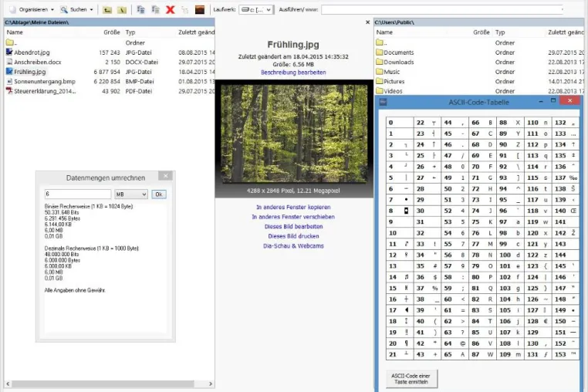Click the Downloads folder icon
Screen dimensions: 588x392
(x=380, y=62)
